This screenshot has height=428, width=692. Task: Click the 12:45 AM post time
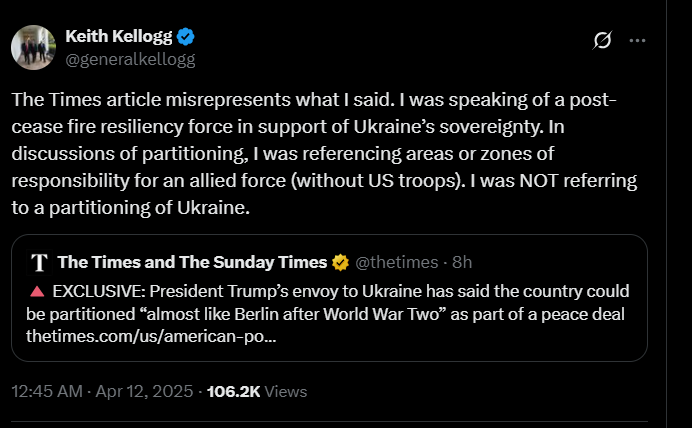(x=47, y=391)
